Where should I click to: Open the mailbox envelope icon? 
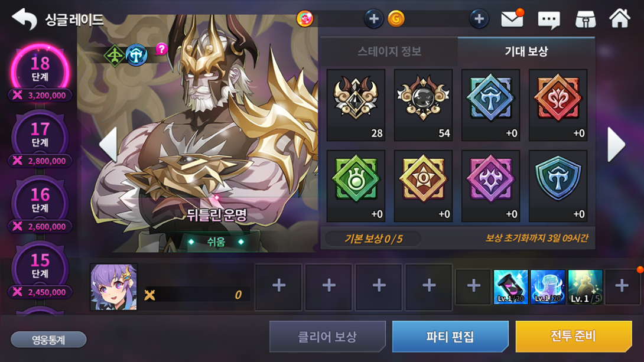click(512, 19)
